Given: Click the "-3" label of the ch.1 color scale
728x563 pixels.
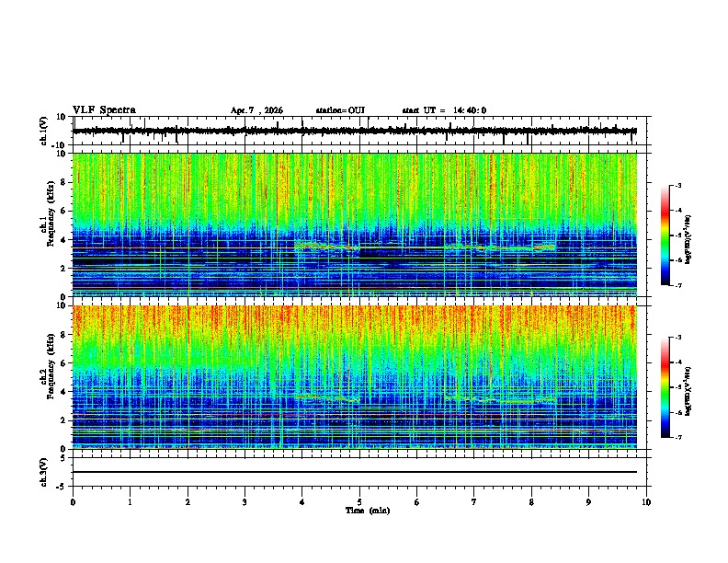Looking at the screenshot, I should pos(677,185).
